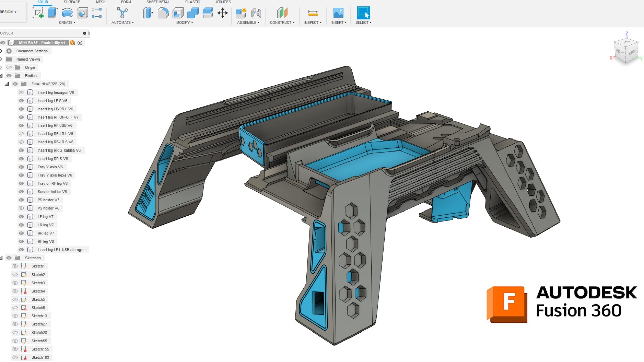Click the Joint icon in Assemble

[x=256, y=13]
